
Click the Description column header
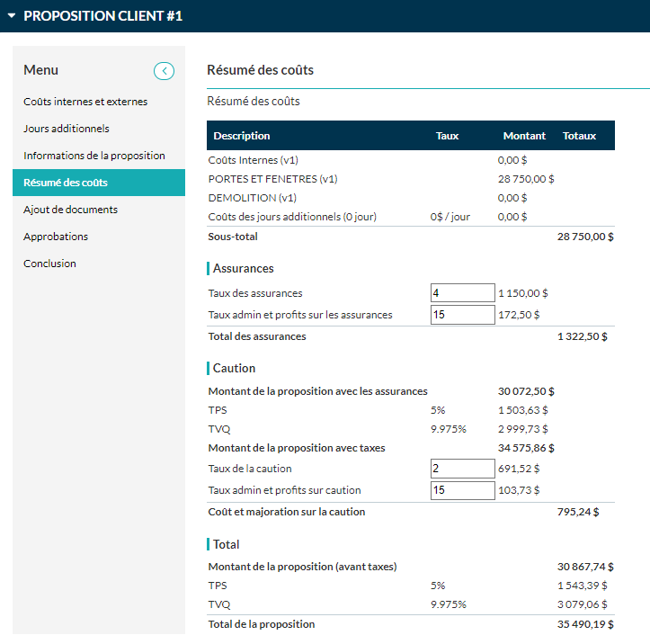[x=242, y=136]
